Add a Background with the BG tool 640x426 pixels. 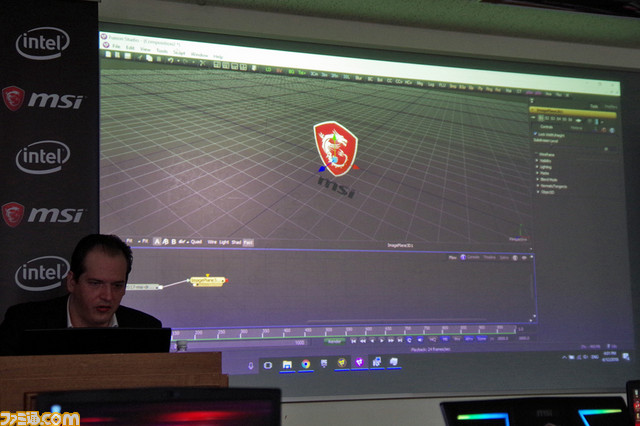[x=291, y=71]
